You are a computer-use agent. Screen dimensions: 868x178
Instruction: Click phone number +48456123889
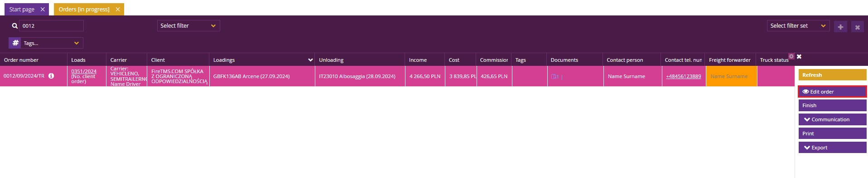683,76
